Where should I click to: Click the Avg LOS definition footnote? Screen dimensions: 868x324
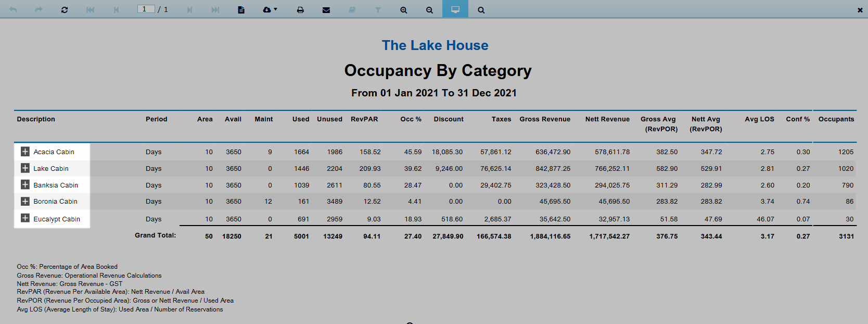(x=120, y=309)
